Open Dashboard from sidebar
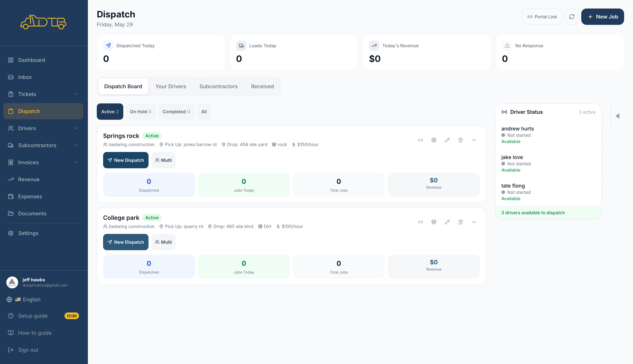Image resolution: width=633 pixels, height=364 pixels. pos(43,60)
